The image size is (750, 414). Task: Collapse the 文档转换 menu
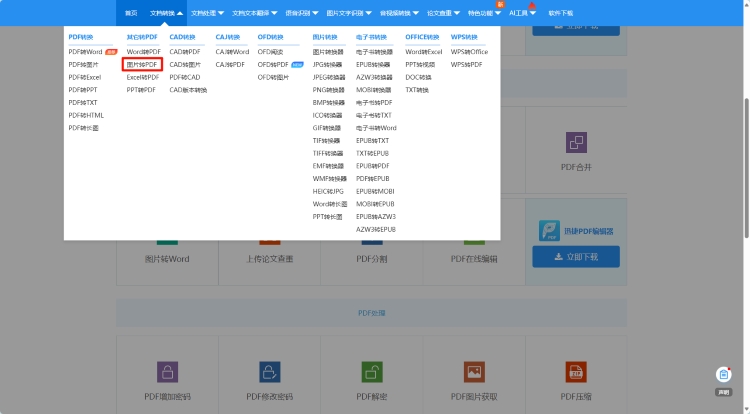coord(167,13)
